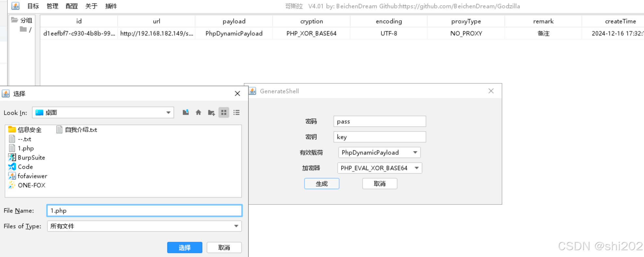Viewport: 644px width, 257px height.
Task: Select the BurpSuite shortcut
Action: (x=27, y=158)
